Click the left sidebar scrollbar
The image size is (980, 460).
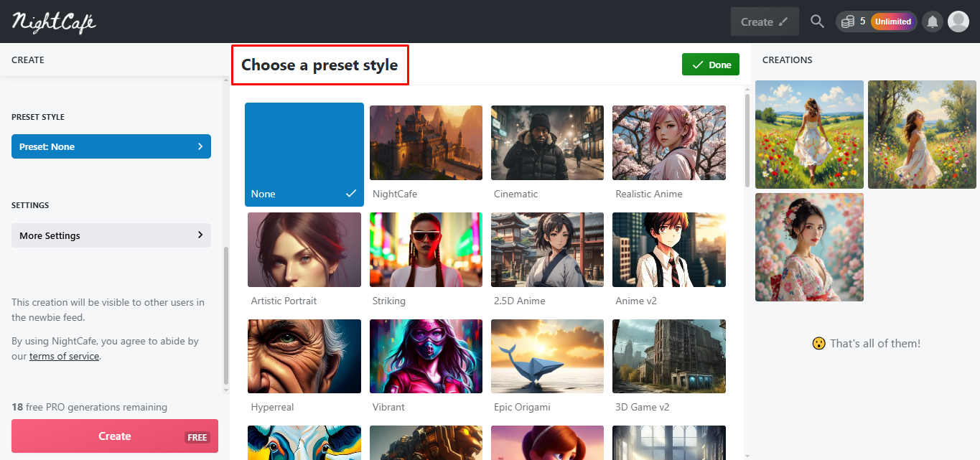tap(226, 316)
